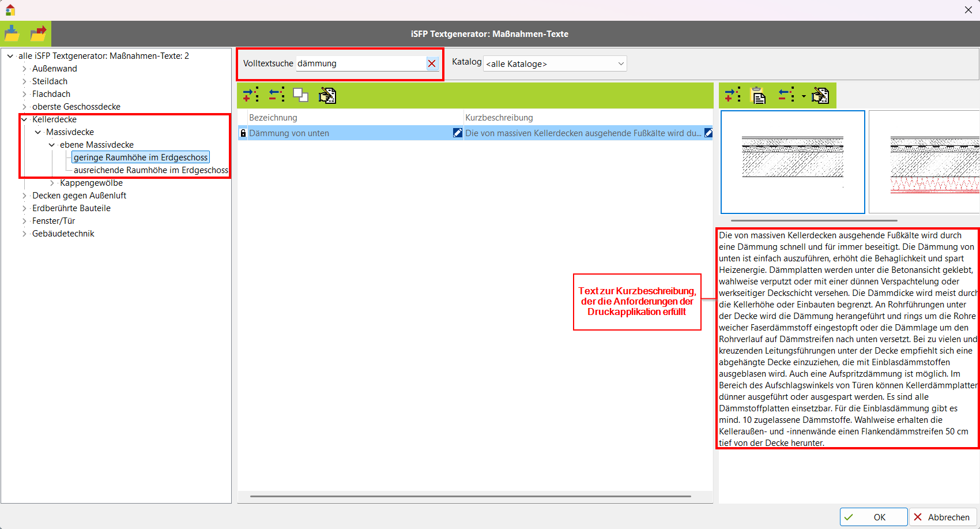Paste image from clipboard in image toolbar

759,95
